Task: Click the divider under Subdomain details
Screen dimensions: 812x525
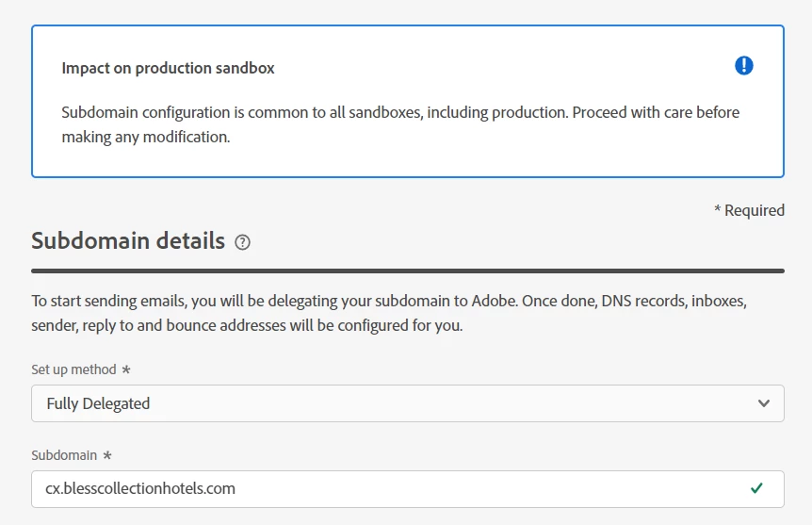Action: [x=407, y=271]
